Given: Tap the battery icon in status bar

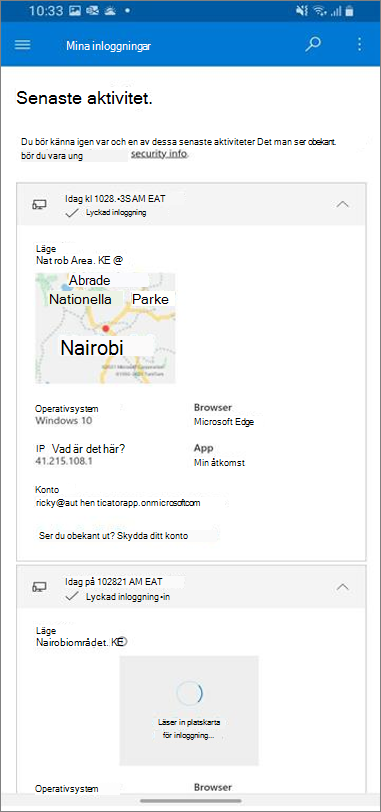Looking at the screenshot, I should click(350, 10).
